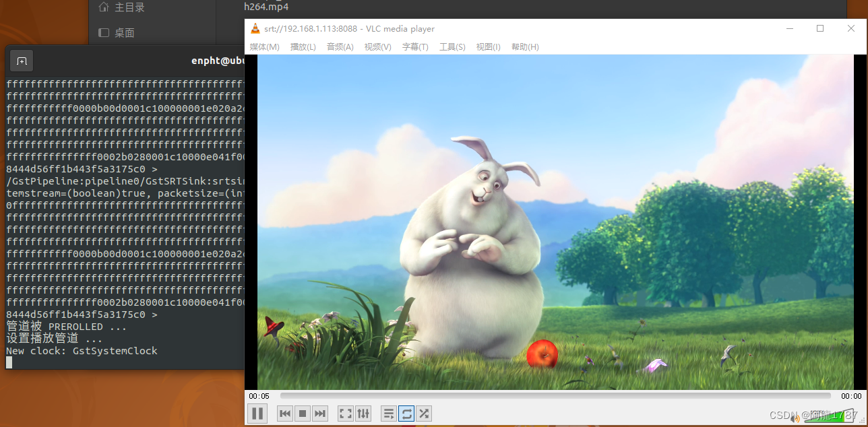
Task: Toggle VLC loop mode button
Action: [406, 414]
